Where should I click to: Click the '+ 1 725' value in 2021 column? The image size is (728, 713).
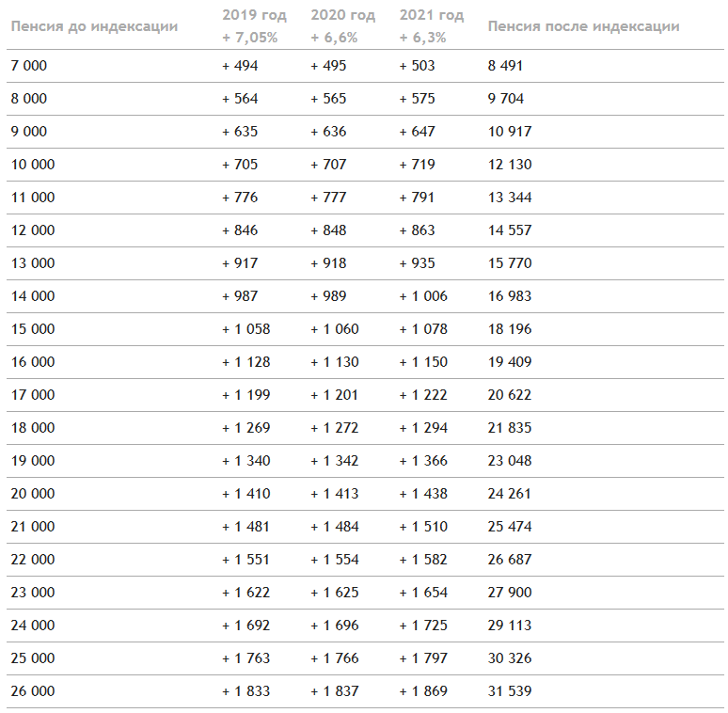point(423,626)
